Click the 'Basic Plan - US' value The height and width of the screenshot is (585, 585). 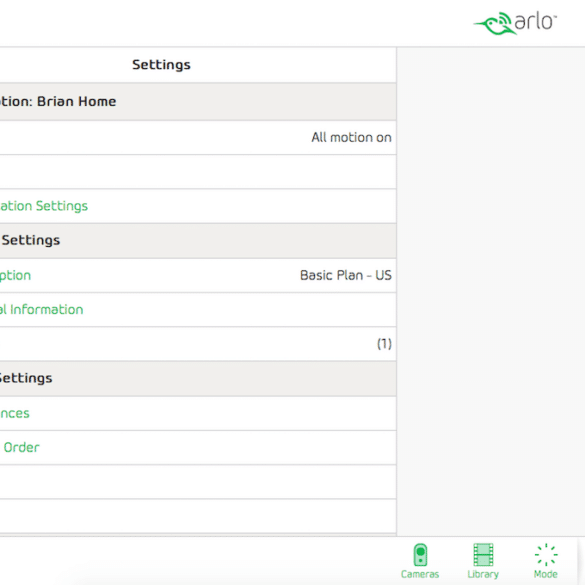click(345, 275)
